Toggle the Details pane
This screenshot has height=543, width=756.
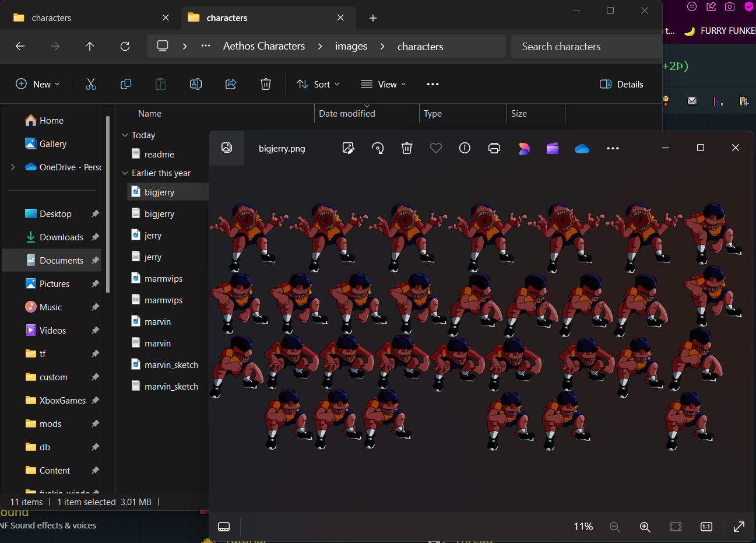(621, 84)
